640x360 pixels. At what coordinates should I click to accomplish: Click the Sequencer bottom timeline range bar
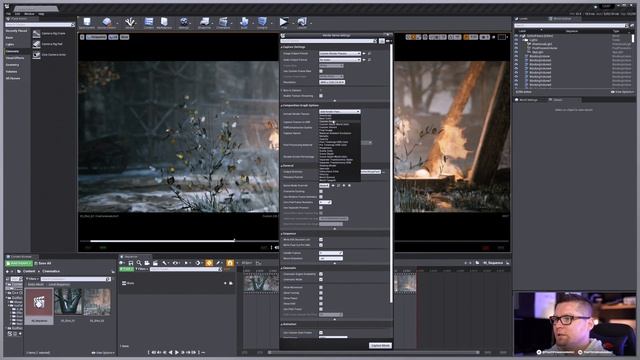[x=373, y=352]
